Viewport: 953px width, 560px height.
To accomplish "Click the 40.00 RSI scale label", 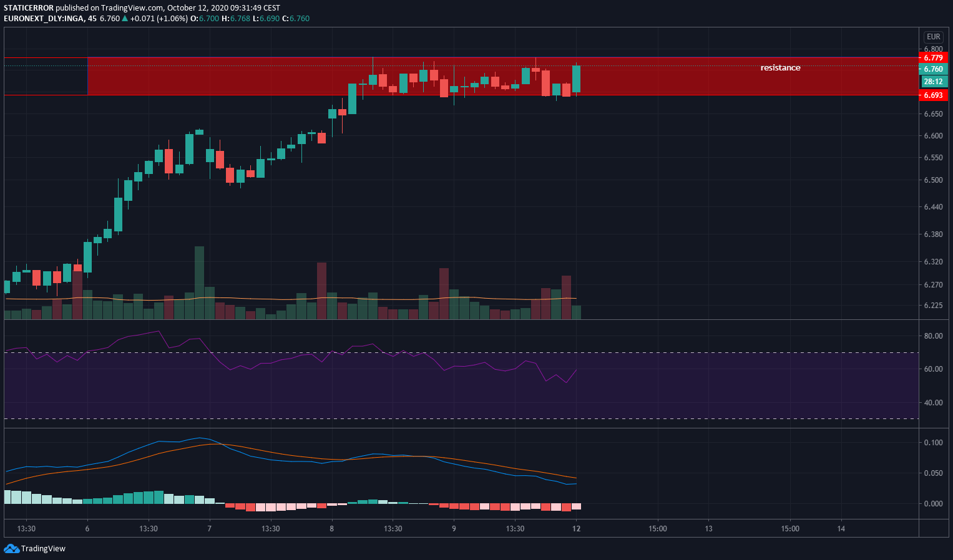I will (x=933, y=402).
